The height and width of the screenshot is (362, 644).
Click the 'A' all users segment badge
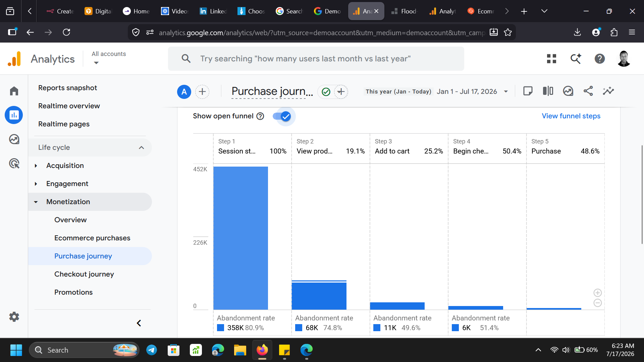click(184, 92)
